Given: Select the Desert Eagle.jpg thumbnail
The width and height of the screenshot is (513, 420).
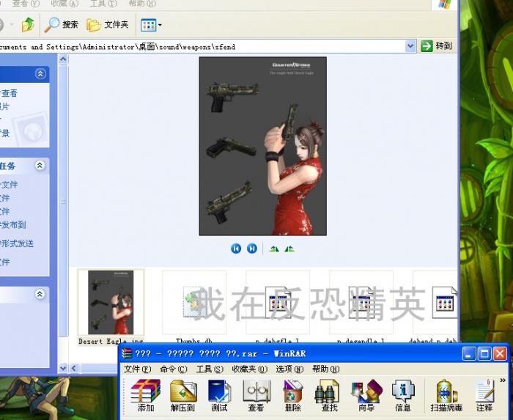Looking at the screenshot, I should point(111,302).
